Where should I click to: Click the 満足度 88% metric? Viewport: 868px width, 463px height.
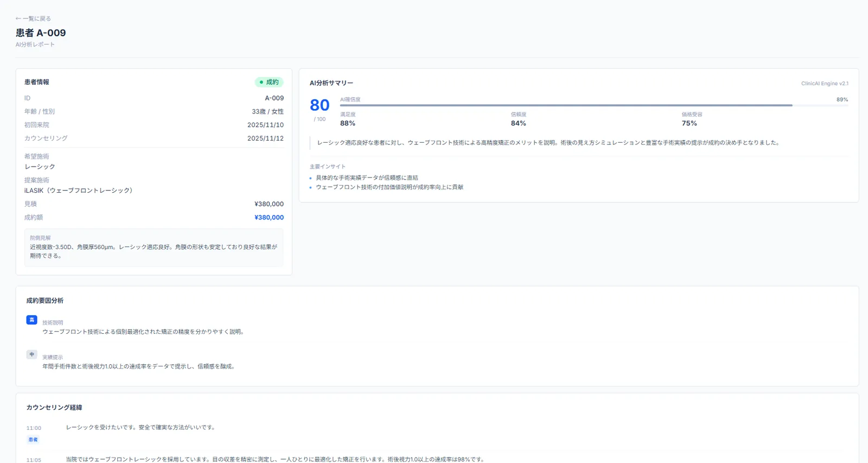click(x=348, y=119)
